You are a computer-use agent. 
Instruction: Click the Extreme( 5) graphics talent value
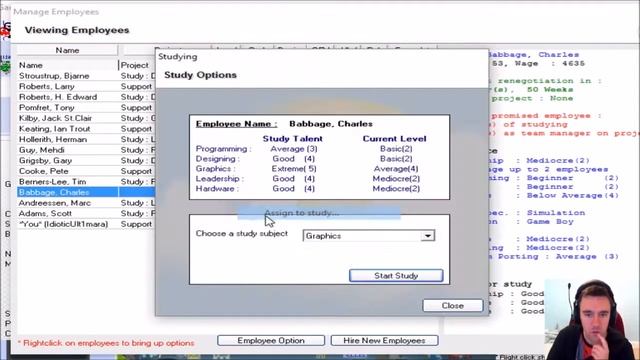(x=294, y=169)
